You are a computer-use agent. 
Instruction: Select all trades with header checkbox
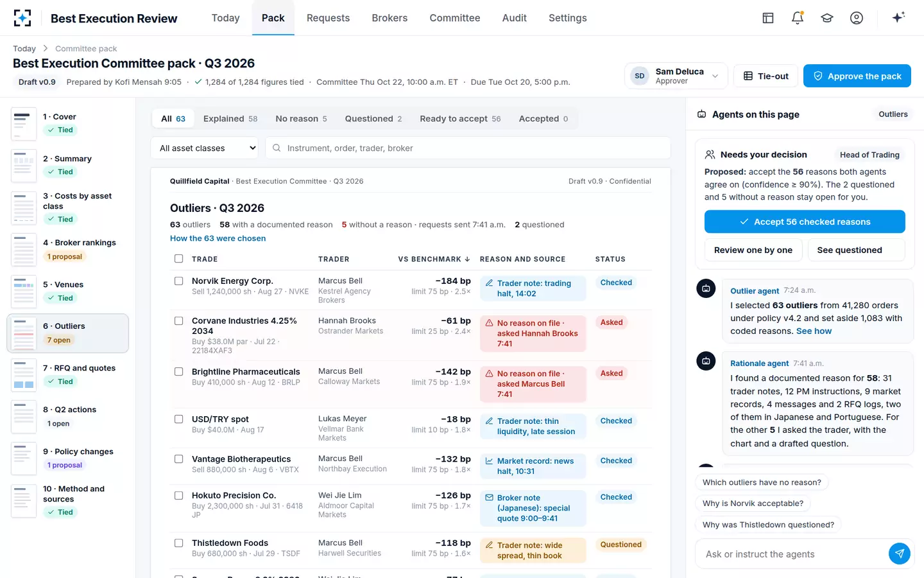pos(178,259)
